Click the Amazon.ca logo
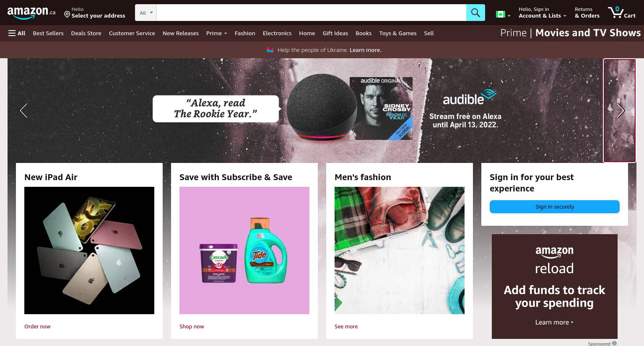 click(31, 13)
